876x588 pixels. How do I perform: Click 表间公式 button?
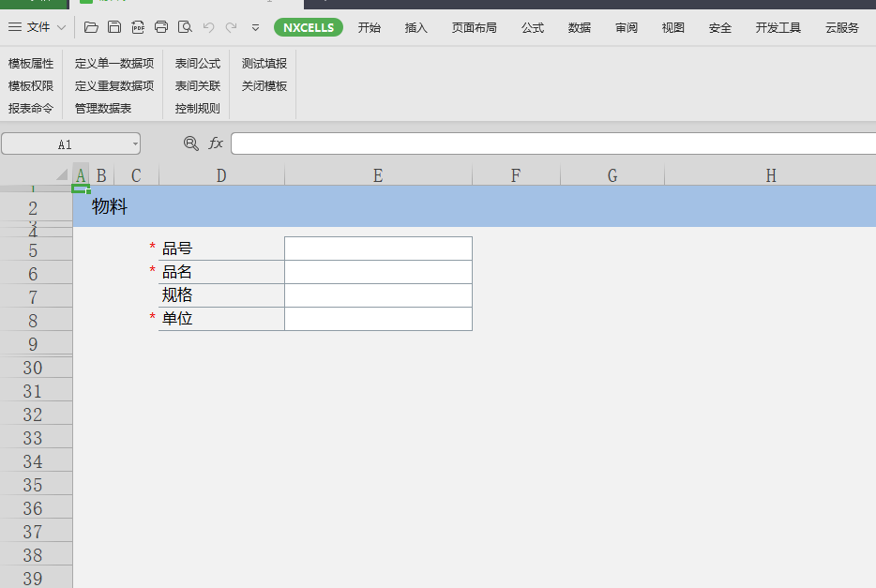[x=198, y=64]
